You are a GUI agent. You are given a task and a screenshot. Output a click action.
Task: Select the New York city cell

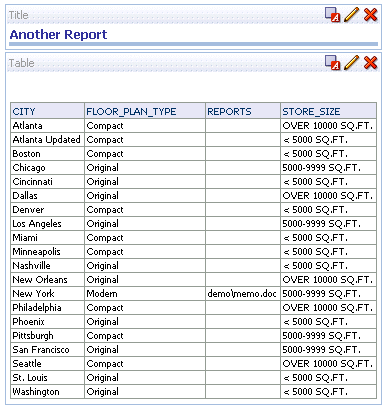click(47, 294)
